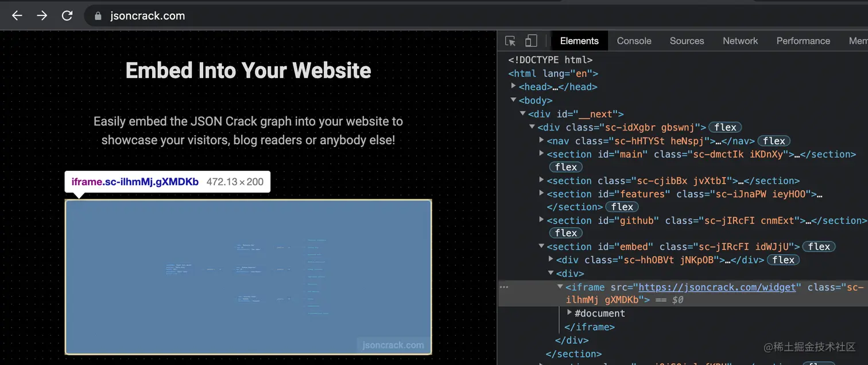Expand the section sc-cjibBx jvXtbI node
The image size is (868, 365).
(x=541, y=180)
